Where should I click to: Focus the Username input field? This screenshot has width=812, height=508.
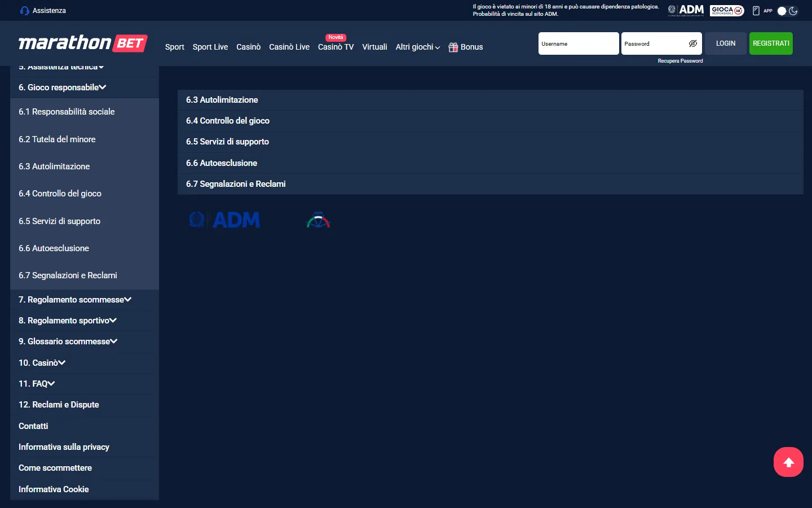pyautogui.click(x=579, y=43)
